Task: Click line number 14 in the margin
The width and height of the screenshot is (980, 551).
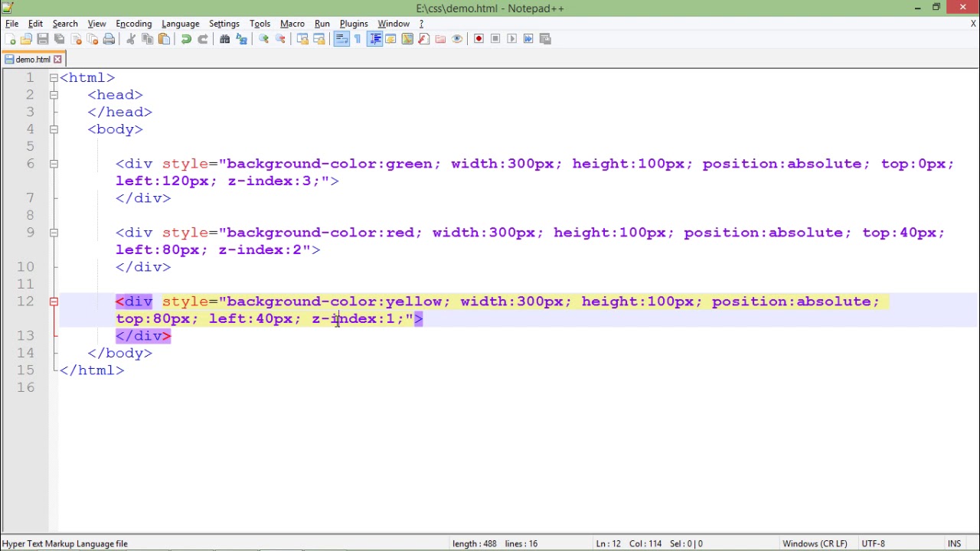Action: (25, 353)
